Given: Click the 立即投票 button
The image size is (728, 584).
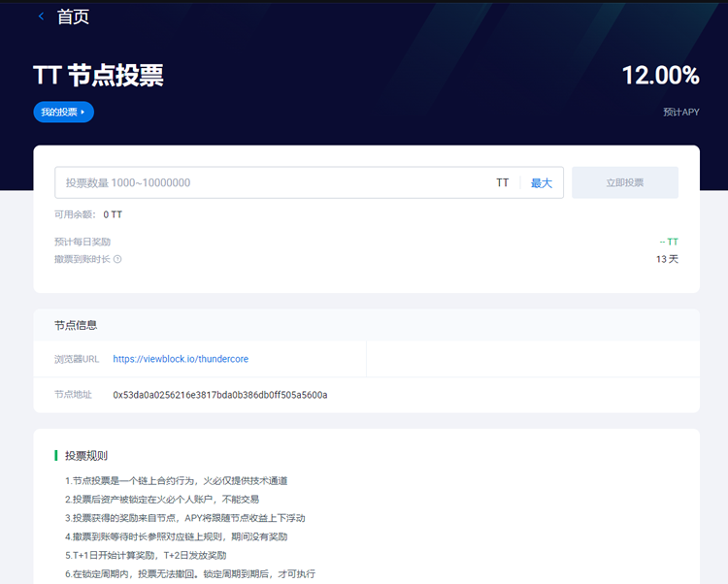Looking at the screenshot, I should coord(625,182).
